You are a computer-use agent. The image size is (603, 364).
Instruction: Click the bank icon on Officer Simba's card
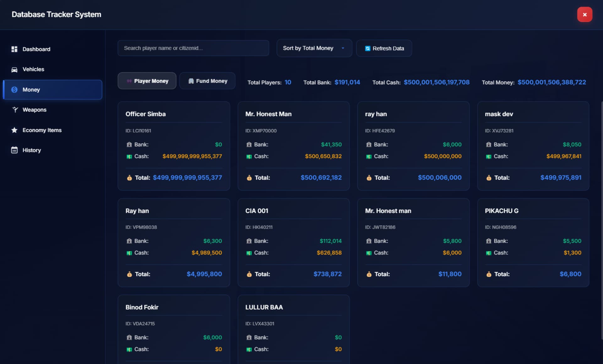129,144
